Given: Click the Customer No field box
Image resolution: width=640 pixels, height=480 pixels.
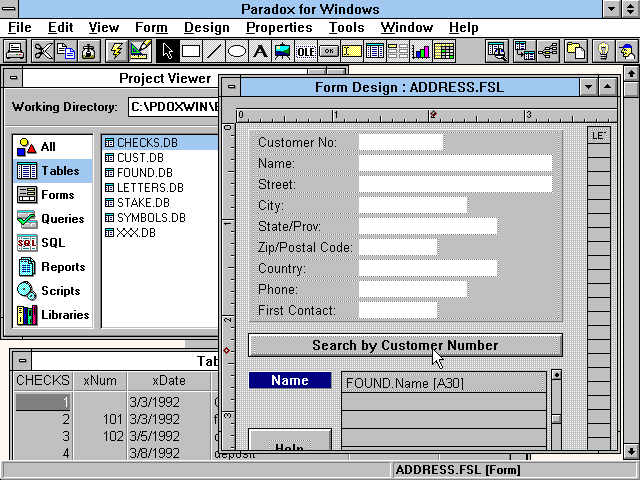Looking at the screenshot, I should pyautogui.click(x=401, y=142).
